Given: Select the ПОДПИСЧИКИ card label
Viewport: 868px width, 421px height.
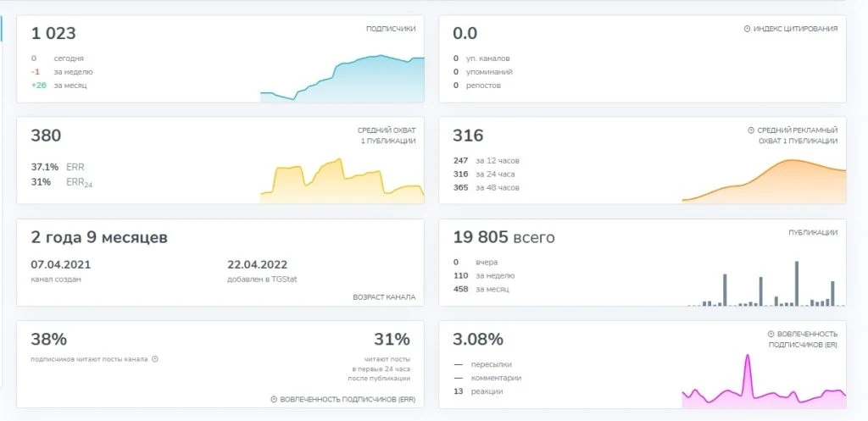Looking at the screenshot, I should pyautogui.click(x=391, y=29).
